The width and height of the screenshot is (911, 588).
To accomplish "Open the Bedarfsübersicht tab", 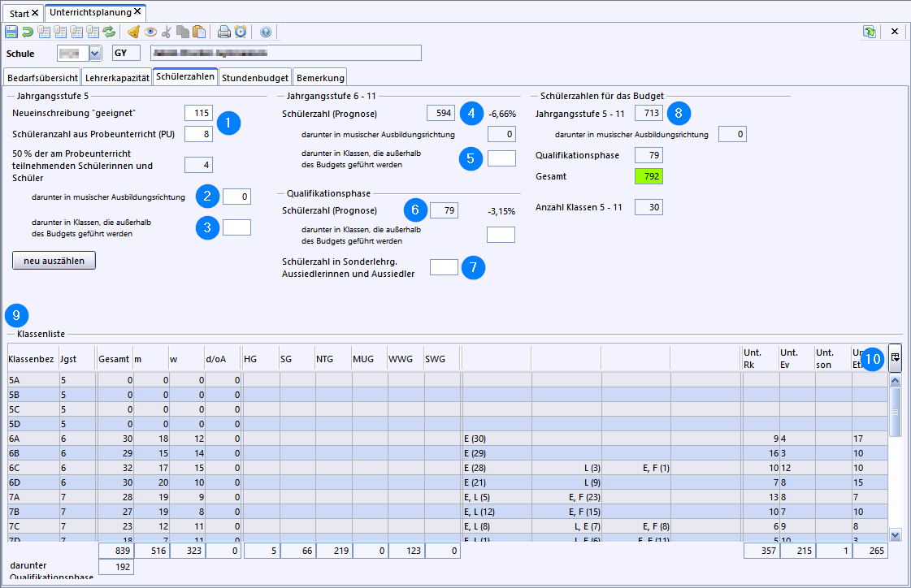I will 42,78.
